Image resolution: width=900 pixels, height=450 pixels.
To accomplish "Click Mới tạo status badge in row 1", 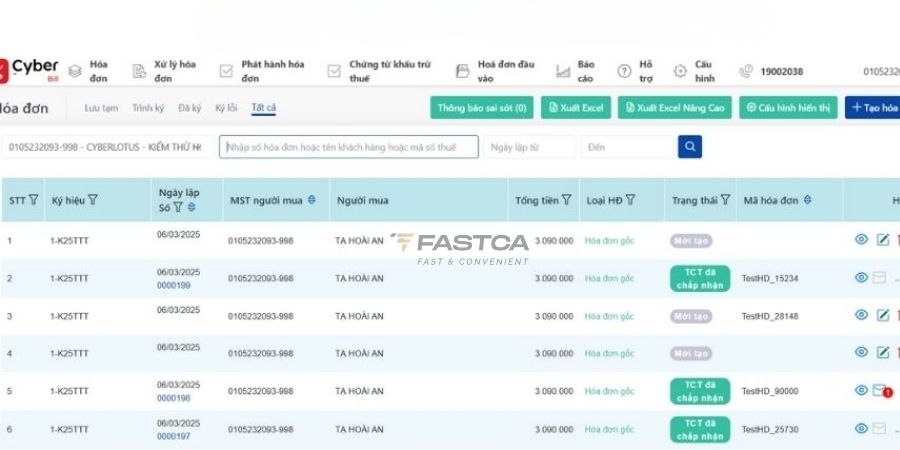I will tap(691, 241).
